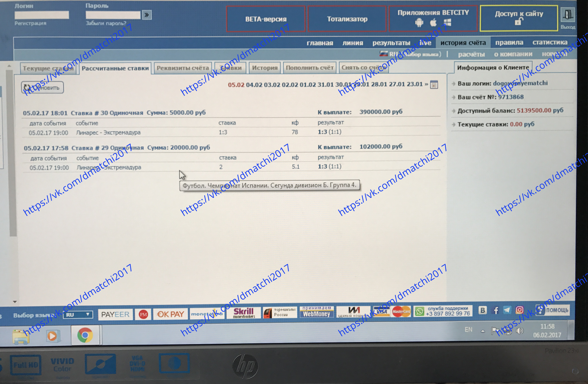The image size is (588, 384).
Task: Switch to Текущие ставки tab
Action: click(x=48, y=68)
